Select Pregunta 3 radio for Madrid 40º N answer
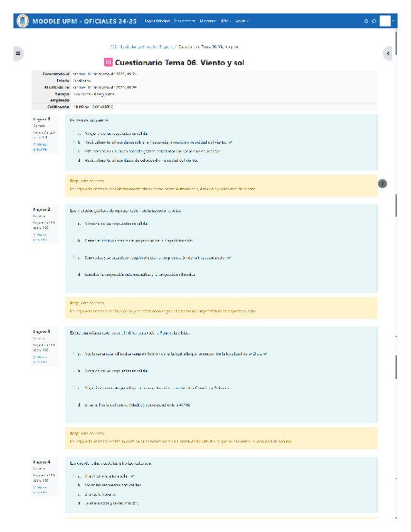This screenshot has width=411, height=532. click(x=74, y=405)
